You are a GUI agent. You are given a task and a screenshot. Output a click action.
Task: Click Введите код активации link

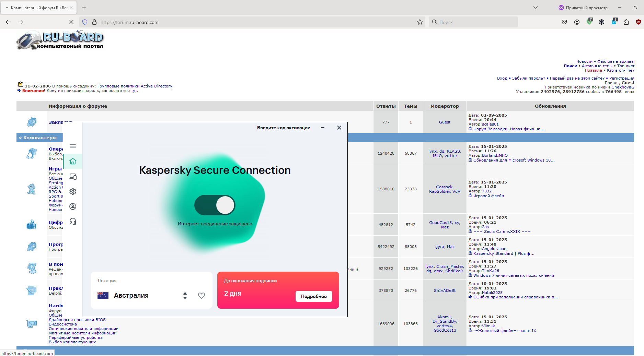click(284, 128)
